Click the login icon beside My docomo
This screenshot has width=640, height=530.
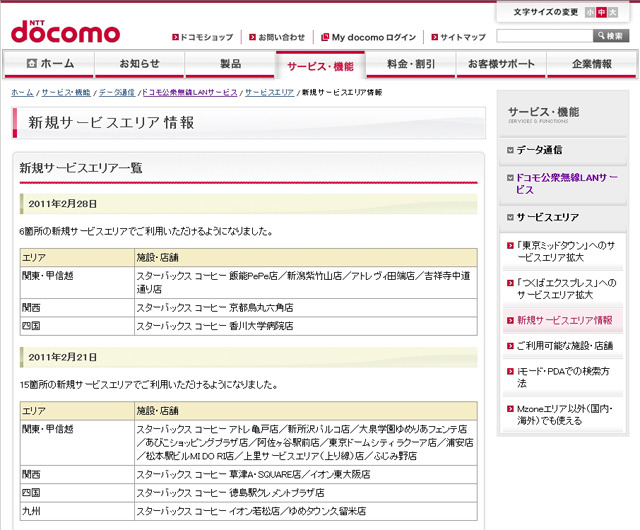point(325,37)
